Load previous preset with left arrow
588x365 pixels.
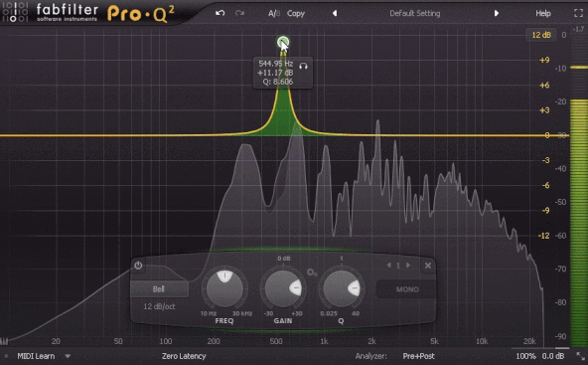335,13
